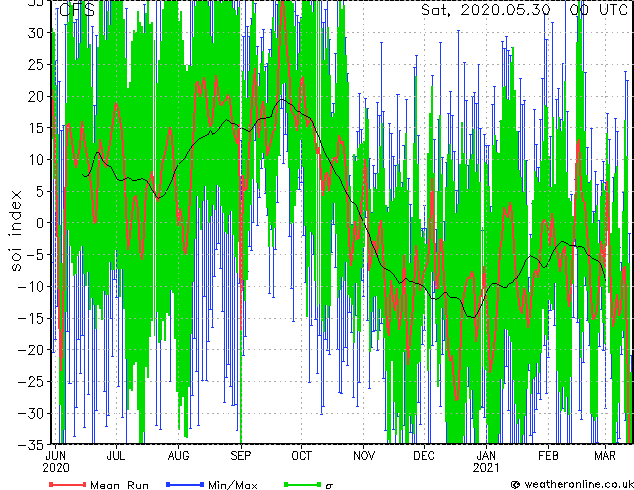The width and height of the screenshot is (634, 490).
Task: Click the red Mean Run legend line
Action: [68, 484]
